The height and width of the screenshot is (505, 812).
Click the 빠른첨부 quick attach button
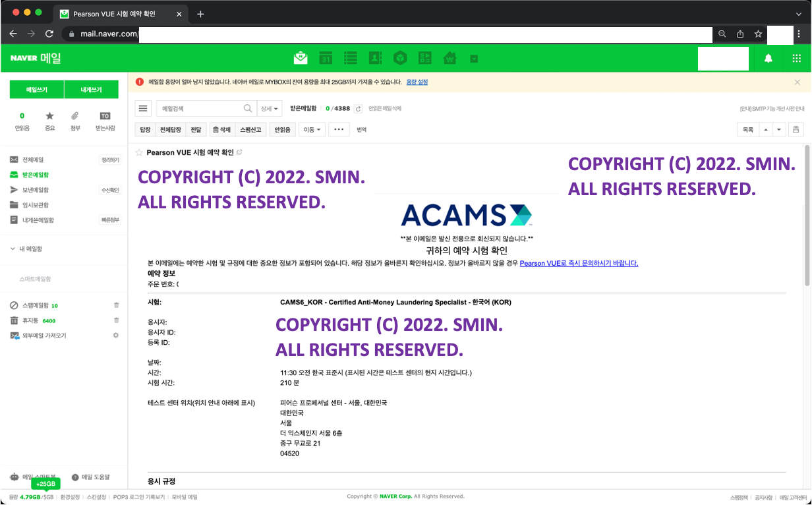point(109,220)
